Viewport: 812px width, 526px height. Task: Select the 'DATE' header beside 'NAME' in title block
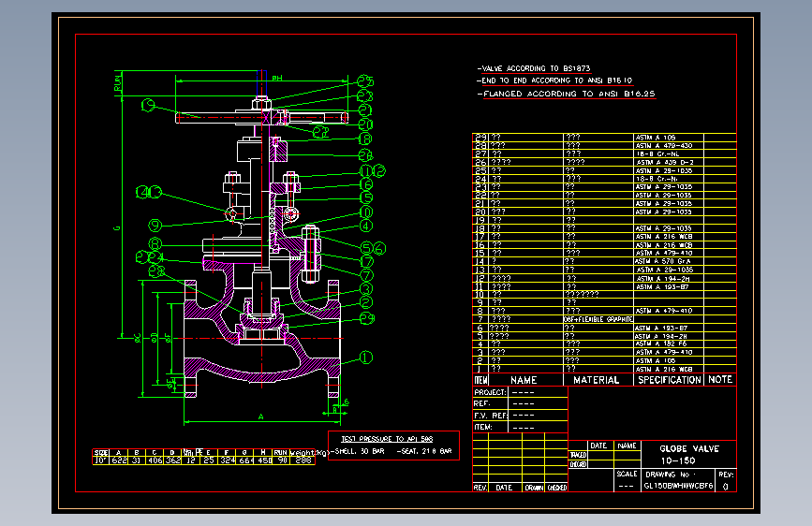598,446
